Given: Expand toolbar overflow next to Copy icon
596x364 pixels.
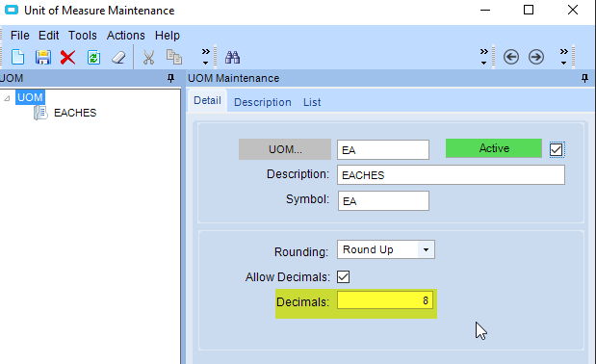Looking at the screenshot, I should click(x=206, y=57).
